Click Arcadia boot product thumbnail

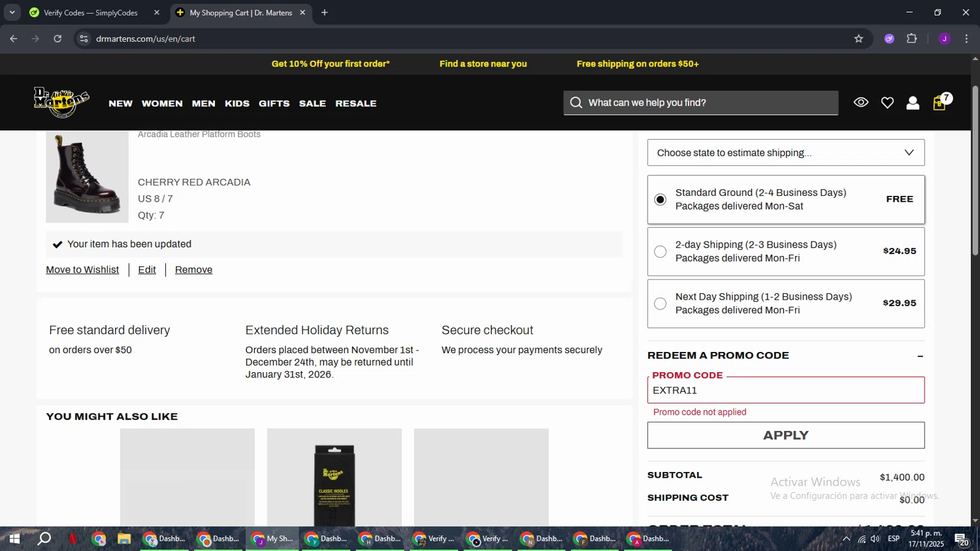click(87, 176)
